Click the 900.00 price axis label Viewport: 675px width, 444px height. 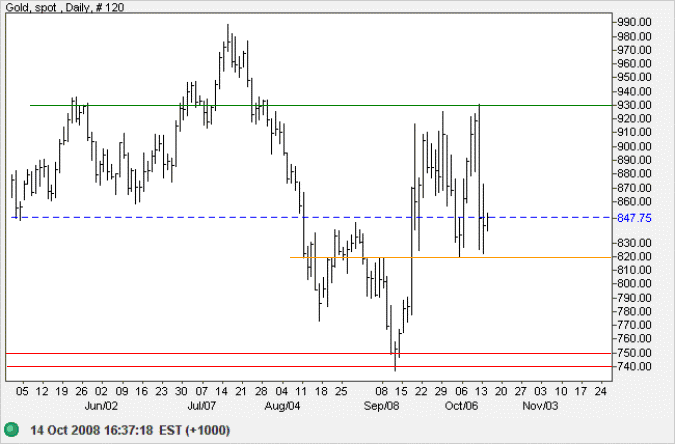pyautogui.click(x=634, y=146)
